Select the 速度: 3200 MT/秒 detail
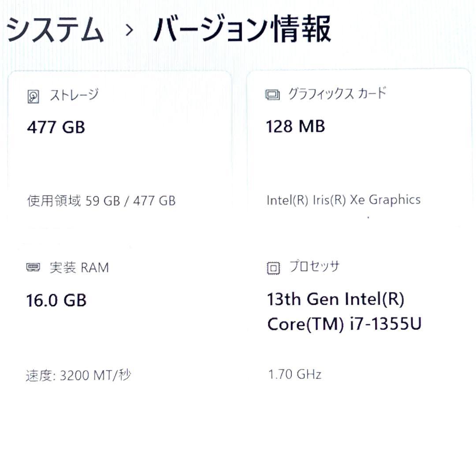 (x=78, y=375)
